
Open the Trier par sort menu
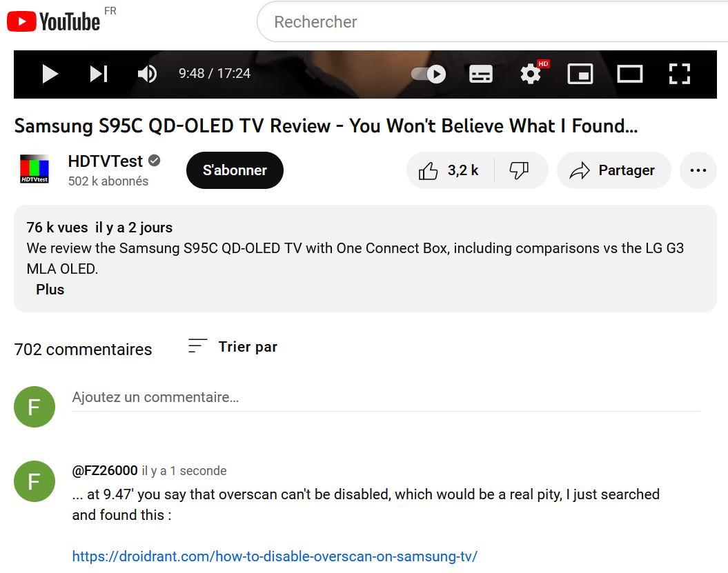233,347
